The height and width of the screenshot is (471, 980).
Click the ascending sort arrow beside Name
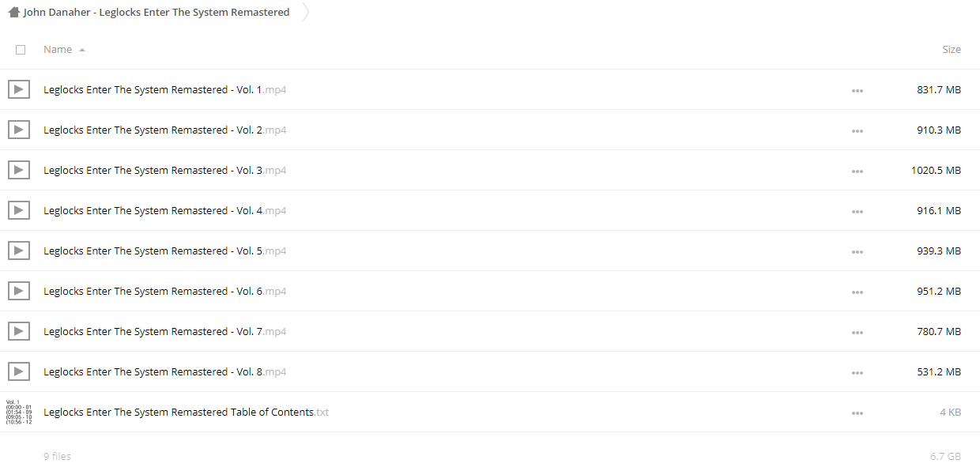tap(82, 50)
